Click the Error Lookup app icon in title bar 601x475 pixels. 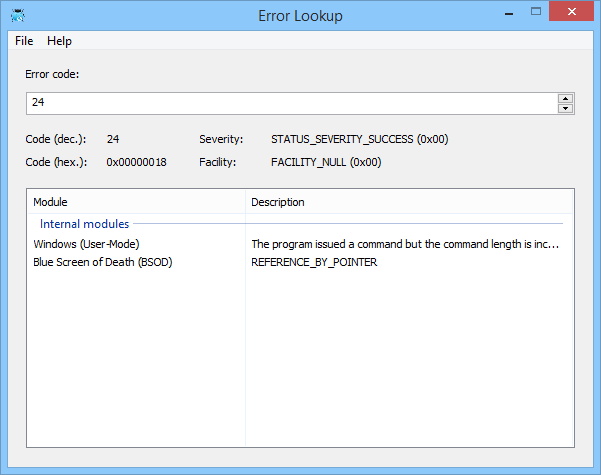pyautogui.click(x=18, y=15)
